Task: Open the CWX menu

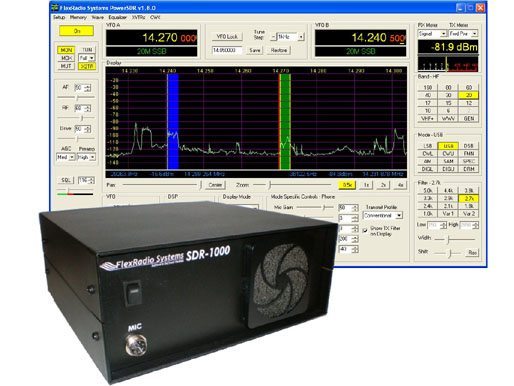Action: pos(155,17)
